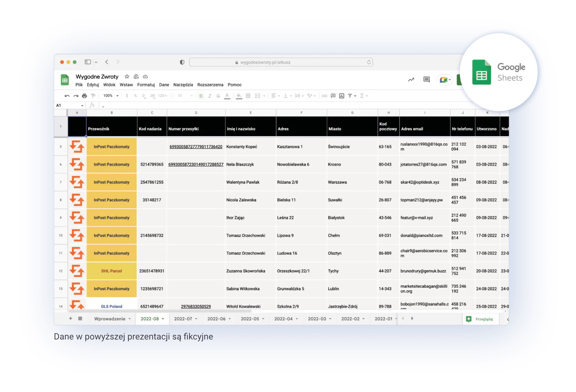Click the browser privacy shield icon
Screen dimensions: 576x392
(x=182, y=62)
